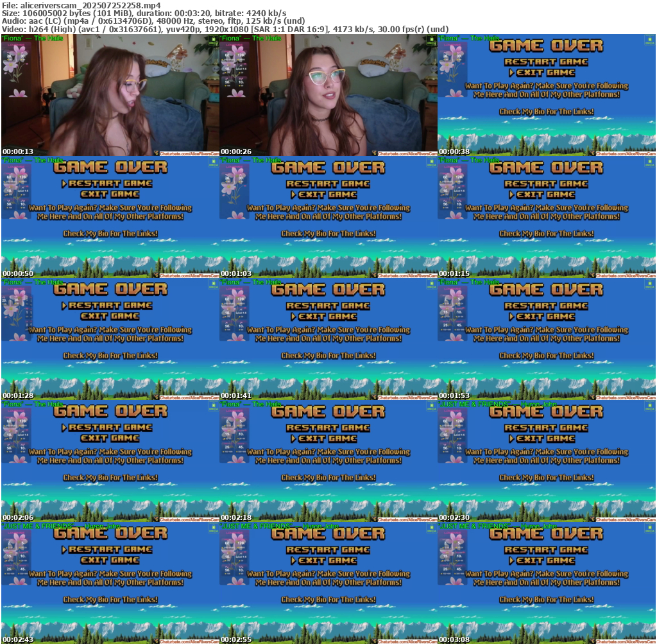Click the 'Size: 106005002 bytes' info line
Image resolution: width=657 pixels, height=644 pixels.
(144, 13)
